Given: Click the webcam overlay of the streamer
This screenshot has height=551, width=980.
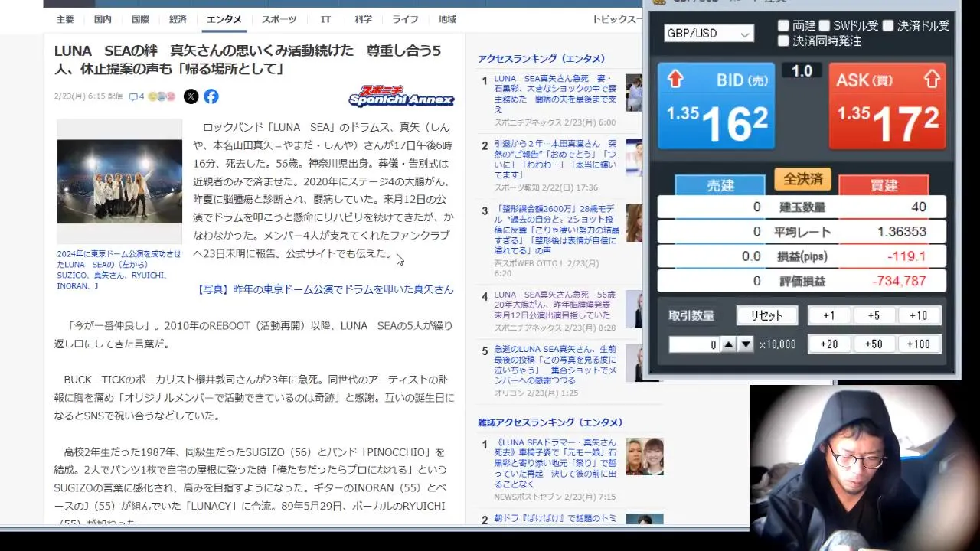Looking at the screenshot, I should click(x=864, y=468).
